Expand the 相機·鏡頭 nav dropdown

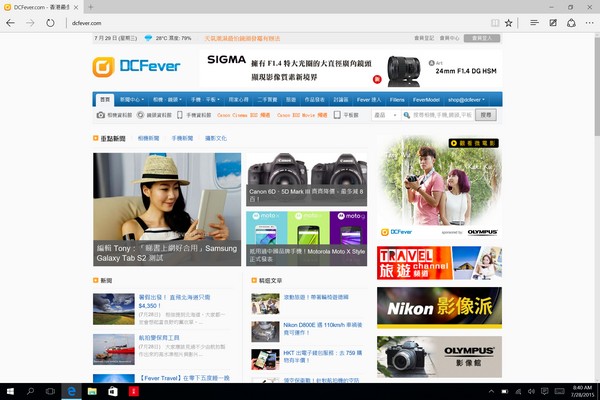[x=167, y=100]
